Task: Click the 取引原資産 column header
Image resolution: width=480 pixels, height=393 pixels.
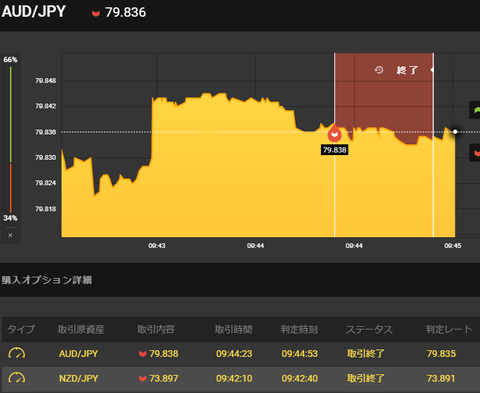Action: [x=81, y=330]
